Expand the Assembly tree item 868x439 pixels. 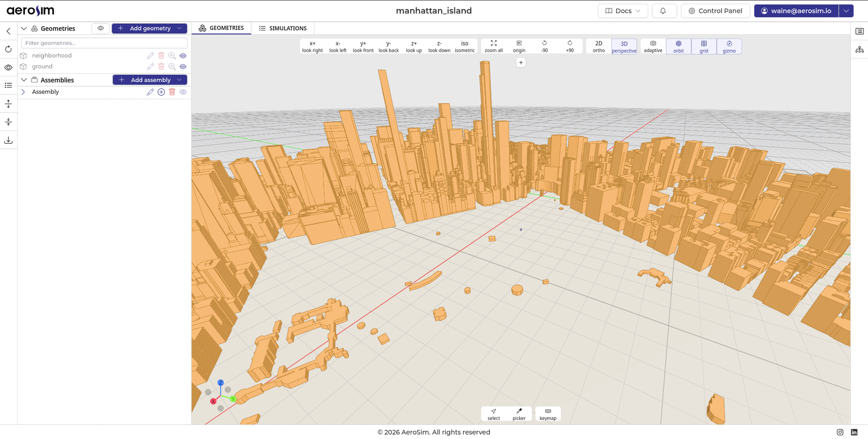(23, 92)
